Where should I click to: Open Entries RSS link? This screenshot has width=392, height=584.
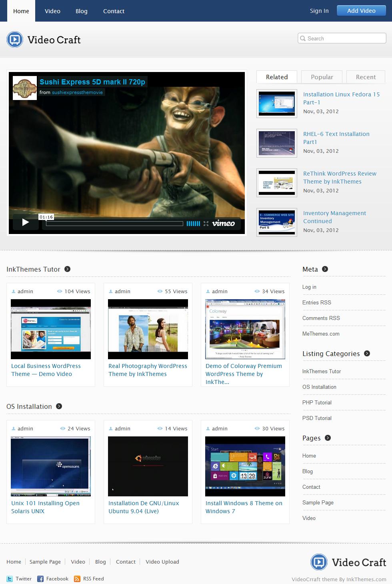point(317,303)
